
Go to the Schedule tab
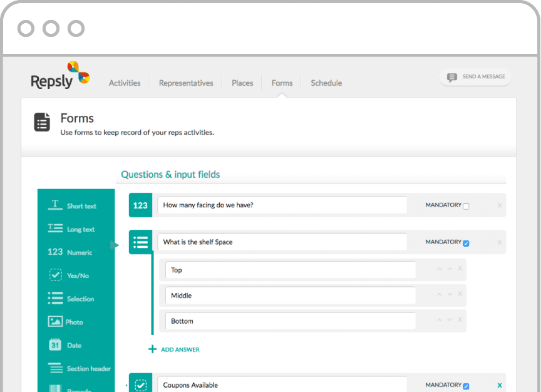pyautogui.click(x=326, y=83)
